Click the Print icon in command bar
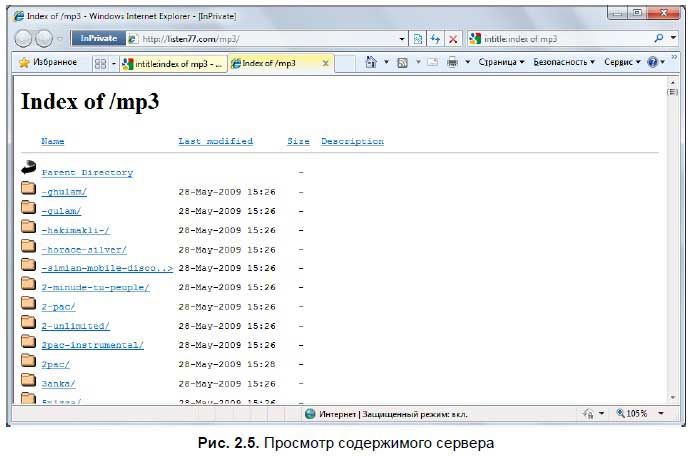Viewport: 694px width, 456px height. pos(452,62)
